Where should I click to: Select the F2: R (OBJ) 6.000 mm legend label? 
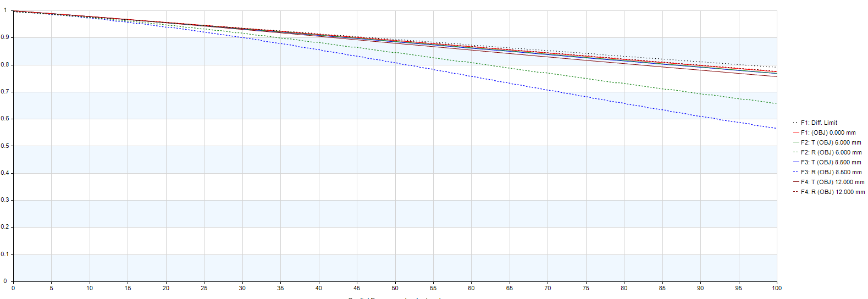(831, 152)
